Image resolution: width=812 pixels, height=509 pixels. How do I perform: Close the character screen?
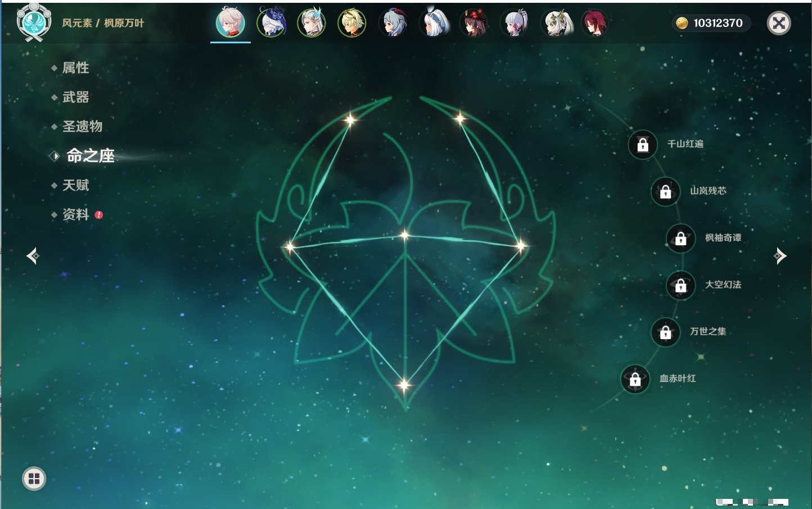[x=779, y=23]
